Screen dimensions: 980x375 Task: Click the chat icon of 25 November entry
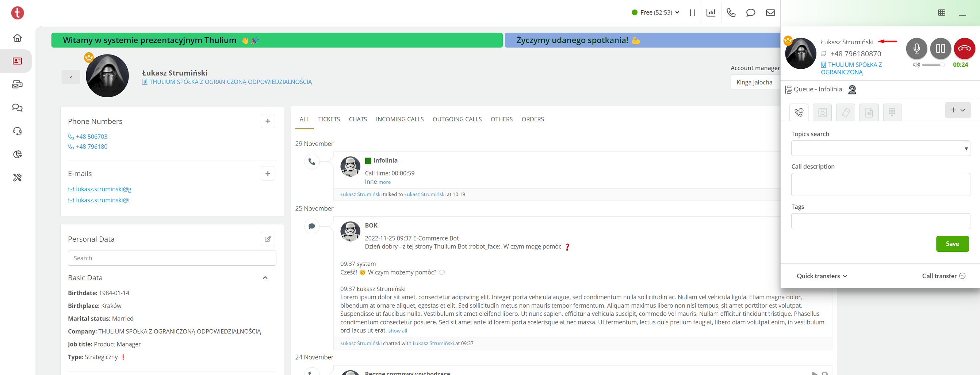312,226
